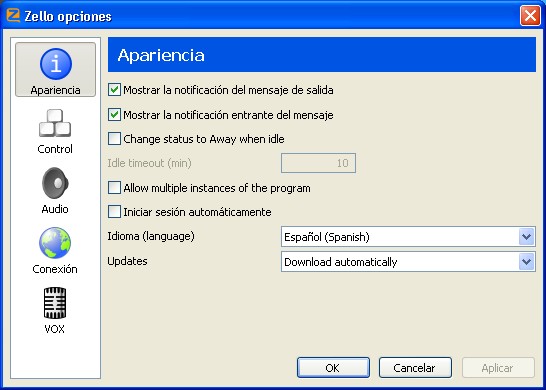The height and width of the screenshot is (390, 546).
Task: Expand the Updates dropdown arrow
Action: point(526,262)
